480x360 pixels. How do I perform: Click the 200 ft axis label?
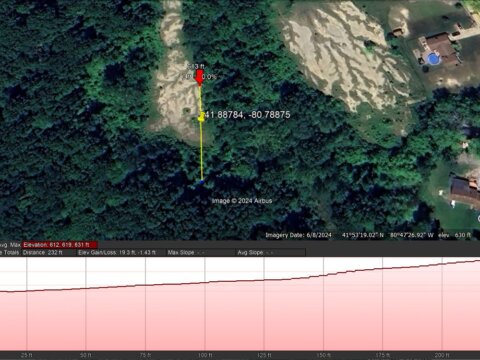[442, 355]
